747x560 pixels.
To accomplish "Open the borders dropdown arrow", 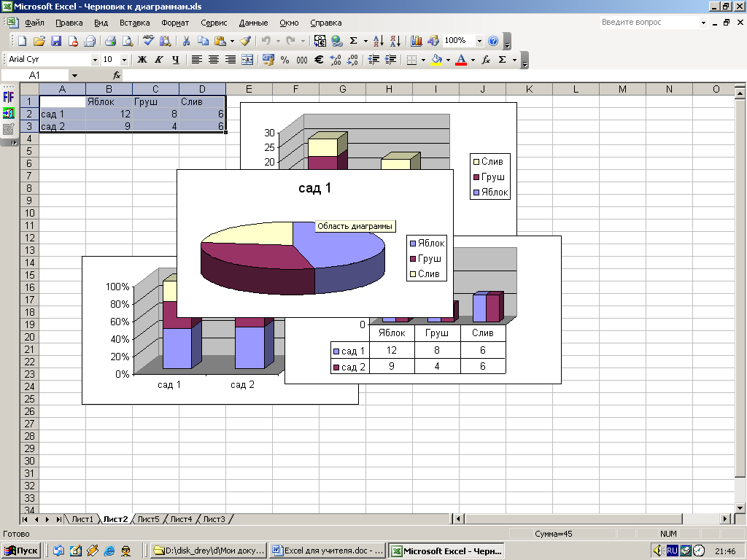I will tap(423, 60).
